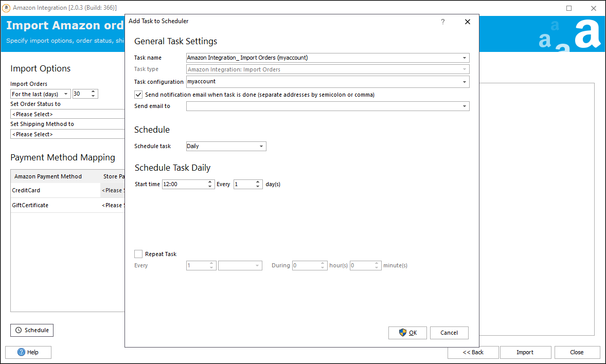
Task: Decrease import days value below 30
Action: [93, 96]
